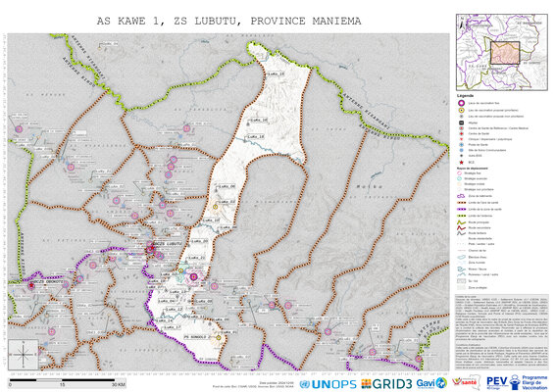Viewport: 555px width, 392px height.
Task: Click the health area boundary legend swatch
Action: [x=461, y=203]
